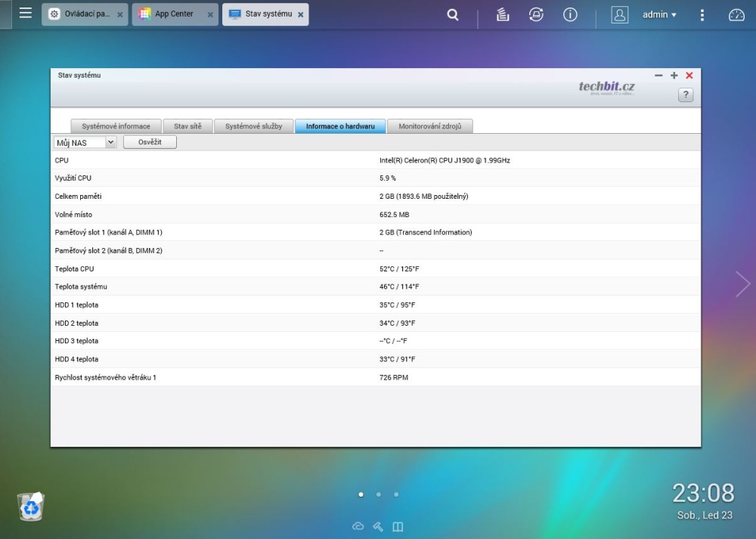756x539 pixels.
Task: Click the Osvěžit refresh button
Action: click(x=150, y=142)
